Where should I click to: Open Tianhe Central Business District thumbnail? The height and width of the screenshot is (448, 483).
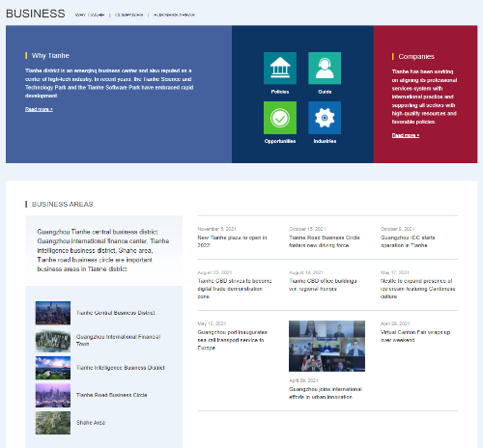tap(53, 313)
